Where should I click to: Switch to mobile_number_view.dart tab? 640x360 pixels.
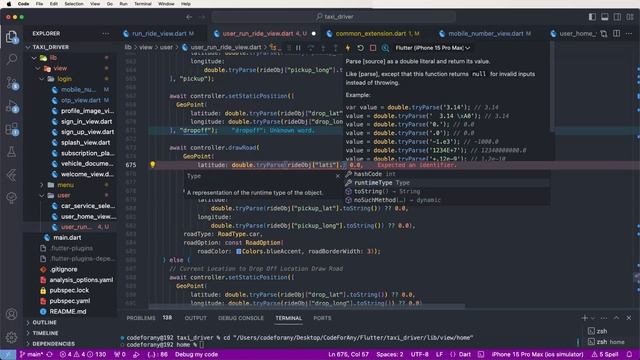486,33
